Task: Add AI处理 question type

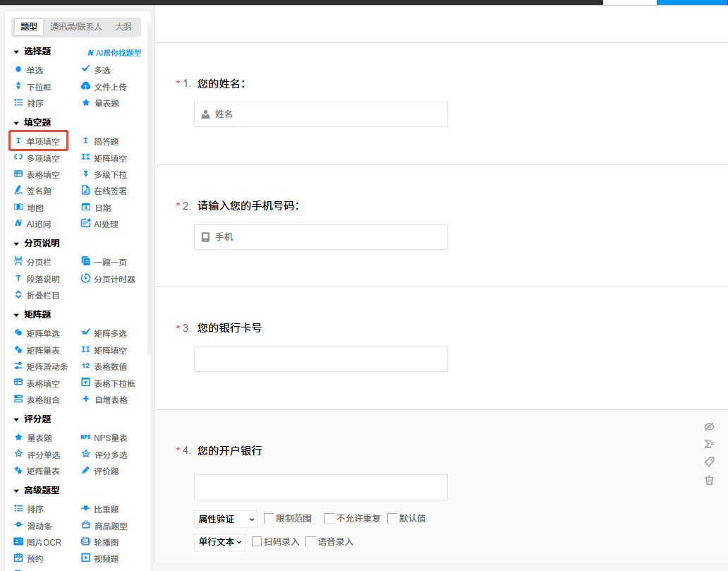Action: (x=100, y=224)
